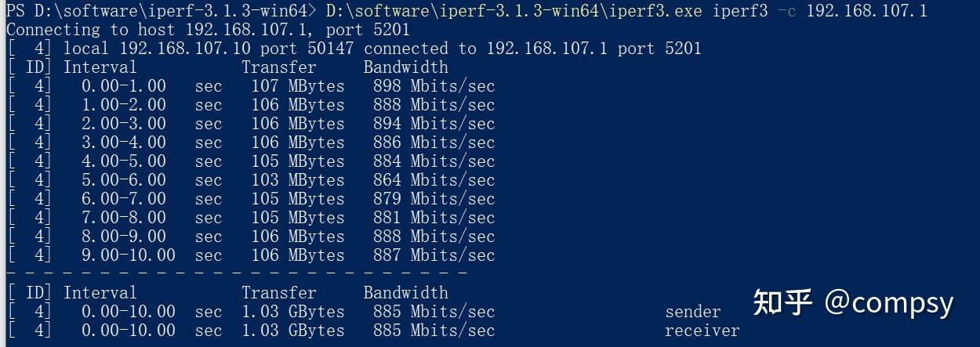Screen dimensions: 980x347
Task: Click the 知乎 watermark logo
Action: click(x=782, y=302)
